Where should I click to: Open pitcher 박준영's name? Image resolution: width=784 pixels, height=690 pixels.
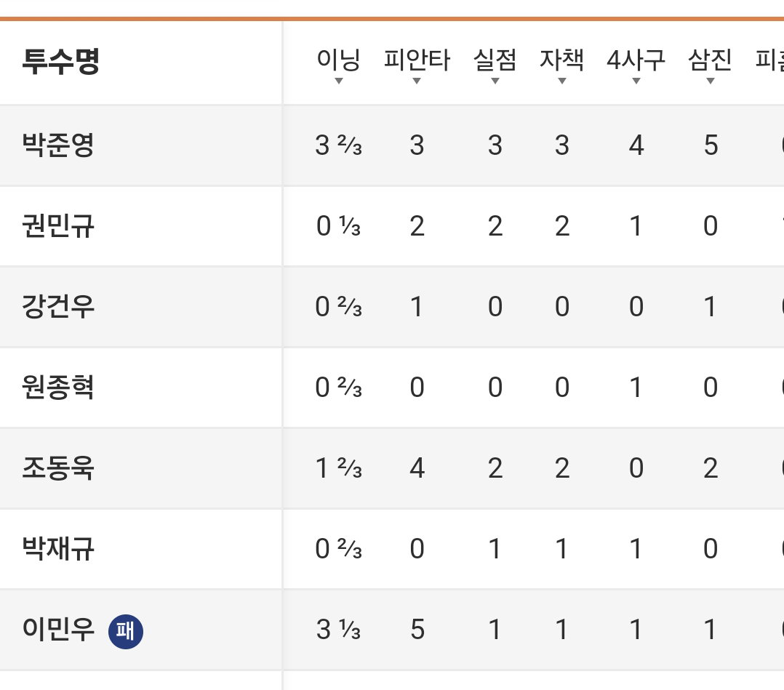pyautogui.click(x=58, y=145)
